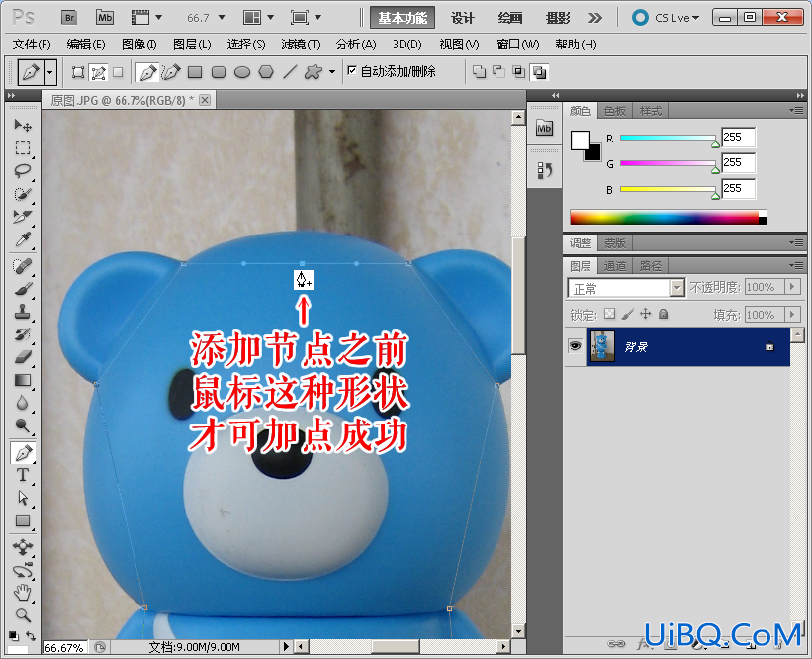Screen dimensions: 812x659
Task: Open the CS Live menu button
Action: (x=666, y=18)
